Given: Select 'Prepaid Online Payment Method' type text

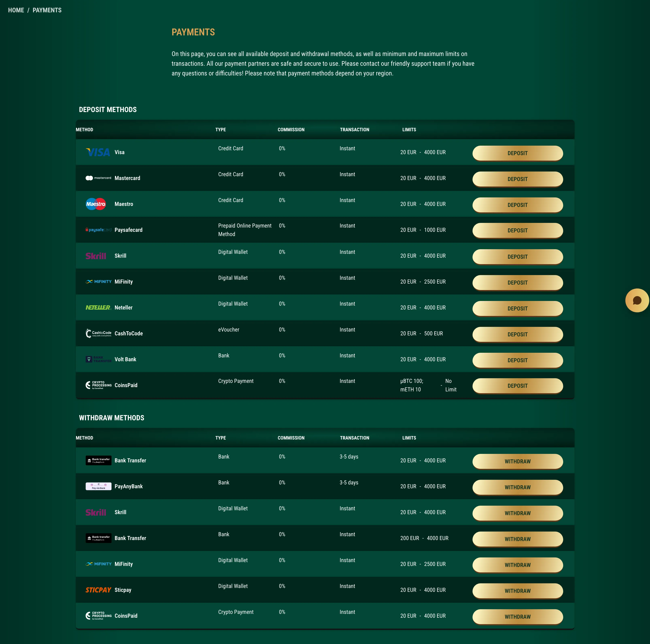Looking at the screenshot, I should [x=245, y=230].
